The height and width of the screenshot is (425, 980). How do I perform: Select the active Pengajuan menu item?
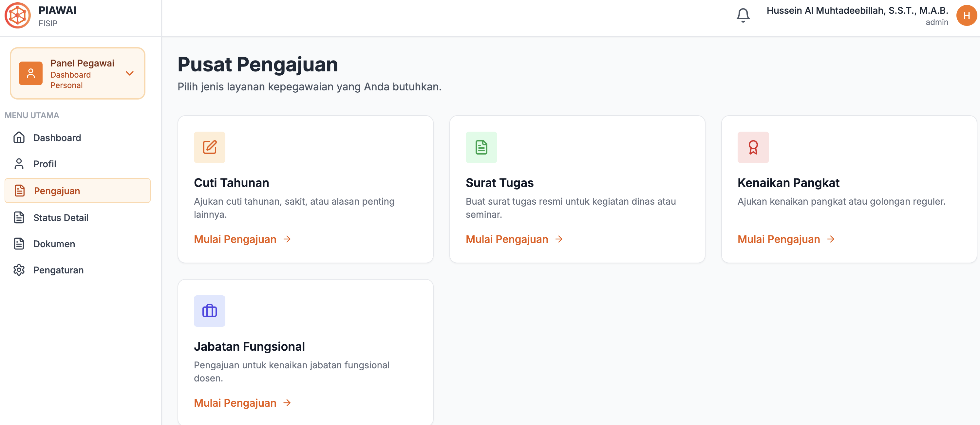57,191
